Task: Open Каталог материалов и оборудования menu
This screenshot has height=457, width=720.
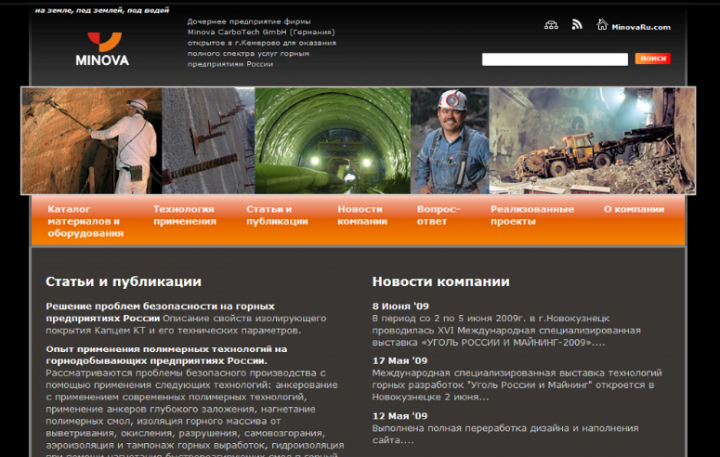Action: [x=85, y=221]
